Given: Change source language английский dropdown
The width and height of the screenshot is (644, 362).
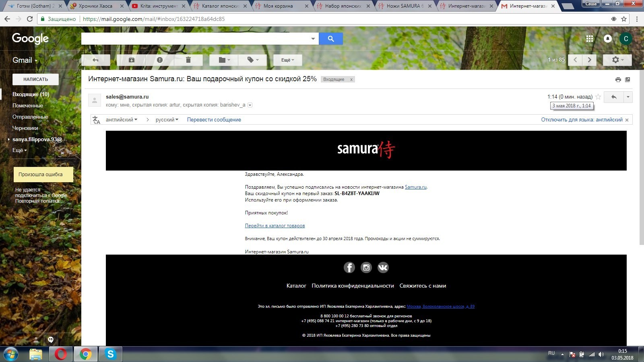Looking at the screenshot, I should coord(122,119).
